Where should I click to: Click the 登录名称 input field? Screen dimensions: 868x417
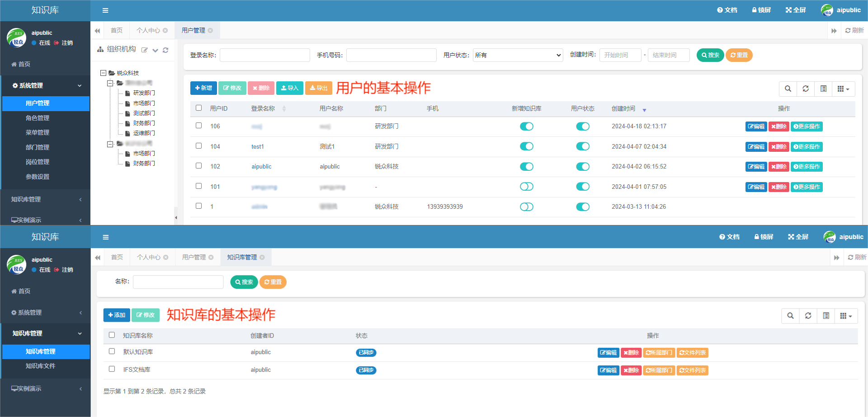[x=265, y=55]
